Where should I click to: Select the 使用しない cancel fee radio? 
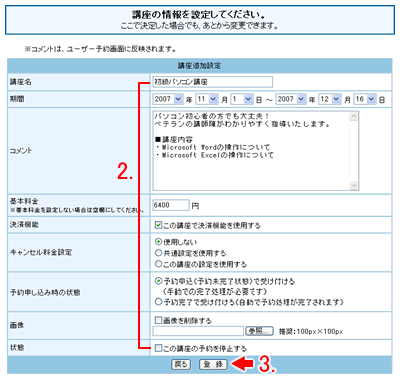(159, 242)
